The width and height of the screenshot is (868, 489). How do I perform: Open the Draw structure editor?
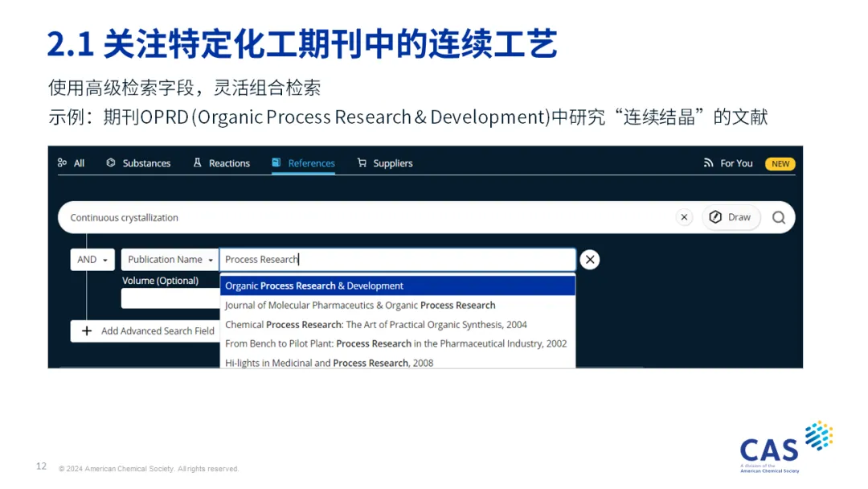click(731, 217)
